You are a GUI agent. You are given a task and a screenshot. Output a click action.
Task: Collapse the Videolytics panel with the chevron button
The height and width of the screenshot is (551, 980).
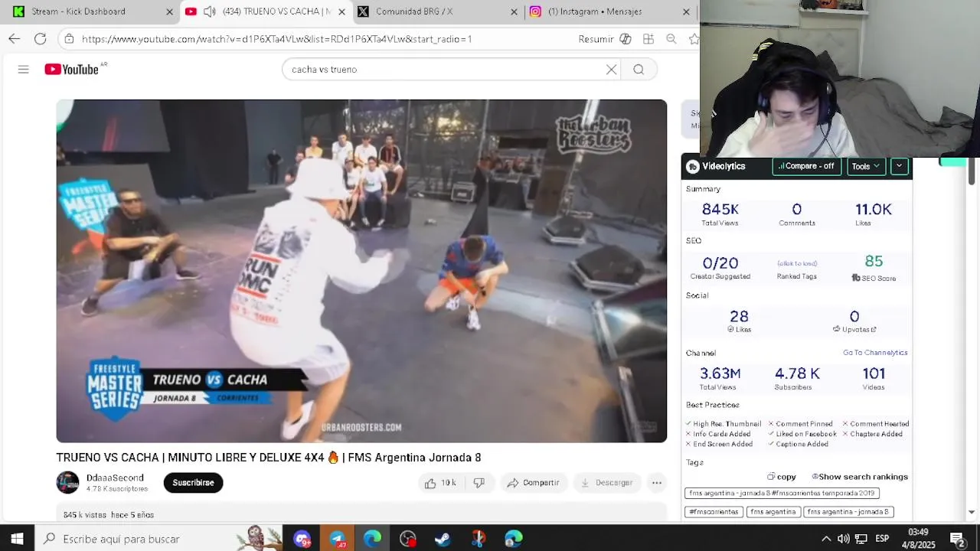click(899, 166)
